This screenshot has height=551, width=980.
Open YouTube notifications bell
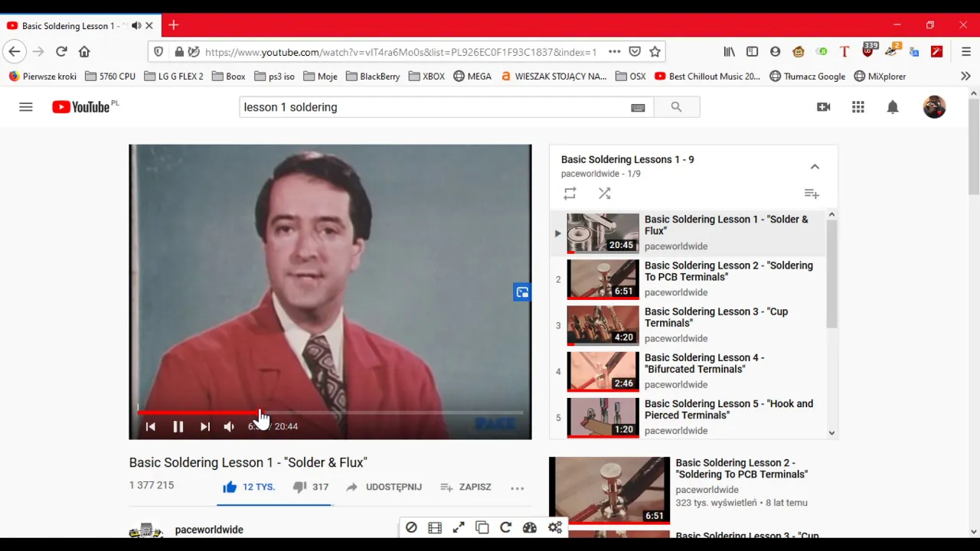[893, 107]
